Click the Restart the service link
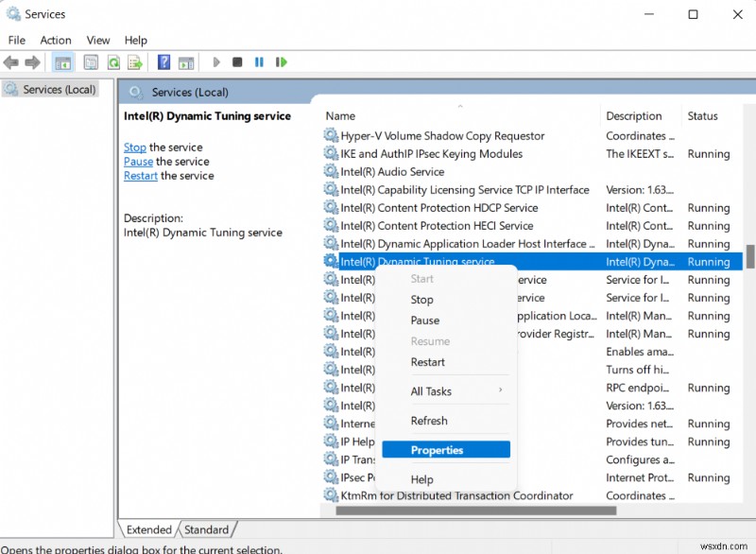756x554 pixels. point(140,175)
